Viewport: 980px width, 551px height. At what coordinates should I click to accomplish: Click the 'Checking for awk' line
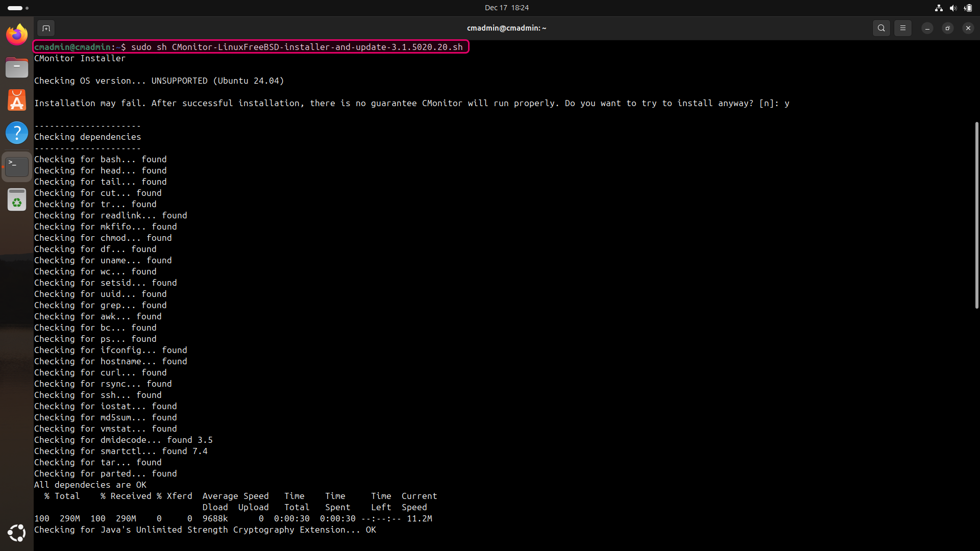[97, 316]
